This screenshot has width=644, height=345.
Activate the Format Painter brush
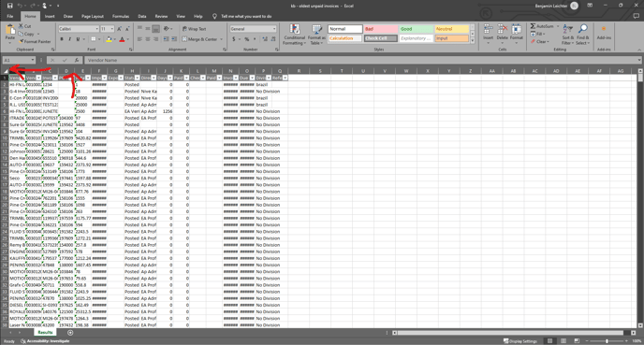click(21, 41)
